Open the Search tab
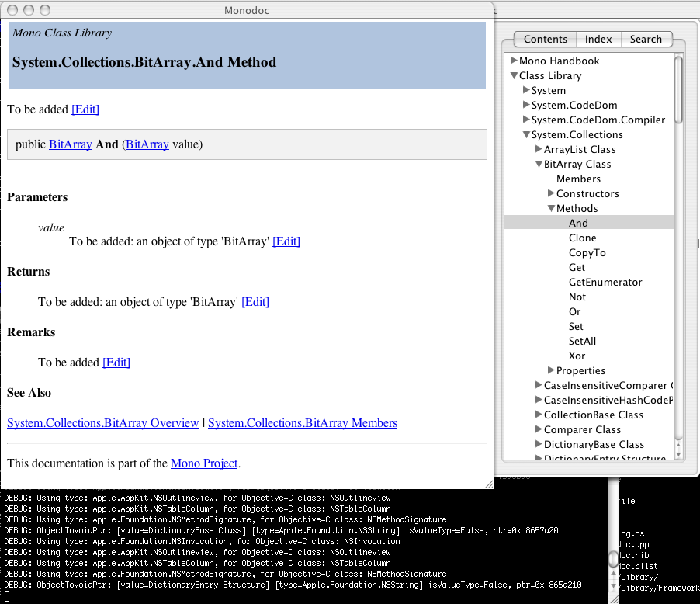This screenshot has width=700, height=604. (x=646, y=40)
